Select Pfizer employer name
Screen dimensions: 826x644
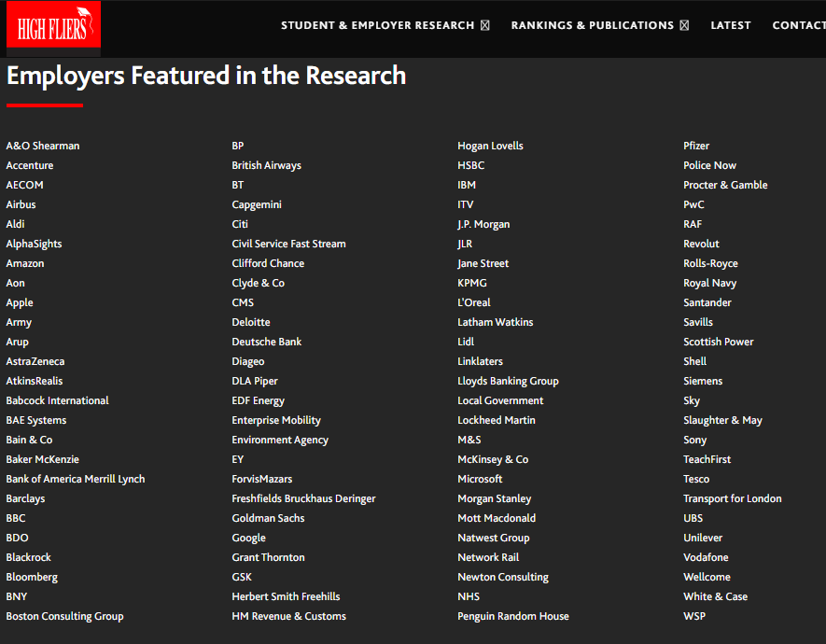[696, 146]
